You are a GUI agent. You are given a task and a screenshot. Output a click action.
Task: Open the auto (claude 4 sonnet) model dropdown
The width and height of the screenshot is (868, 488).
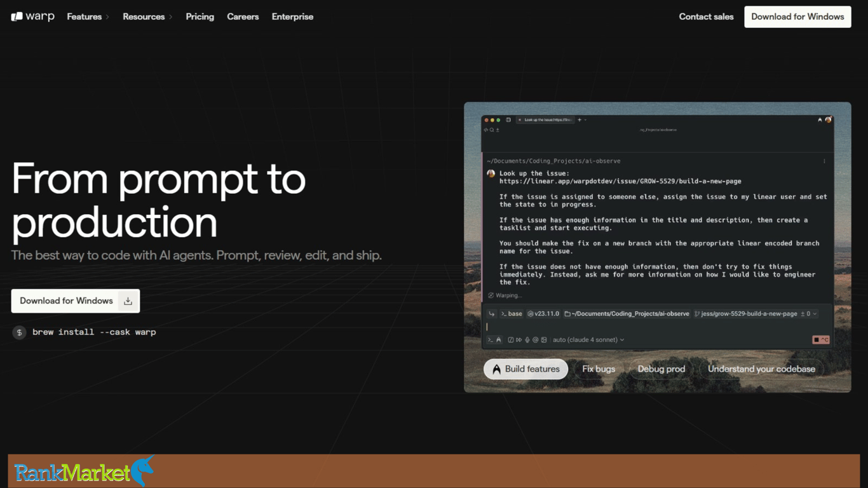pos(588,340)
